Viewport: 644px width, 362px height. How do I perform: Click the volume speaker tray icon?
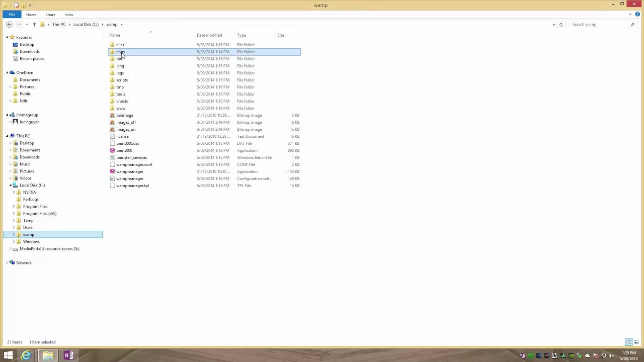(611, 356)
